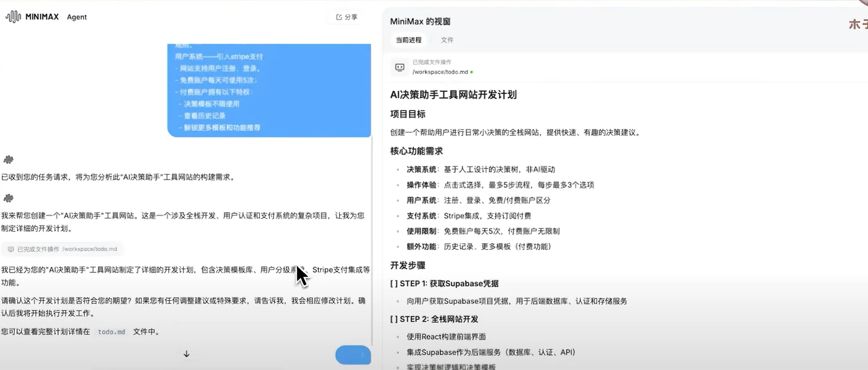Click the title AI决策助手工具网站开发计划
Screen dimensions: 868x370
click(x=453, y=95)
